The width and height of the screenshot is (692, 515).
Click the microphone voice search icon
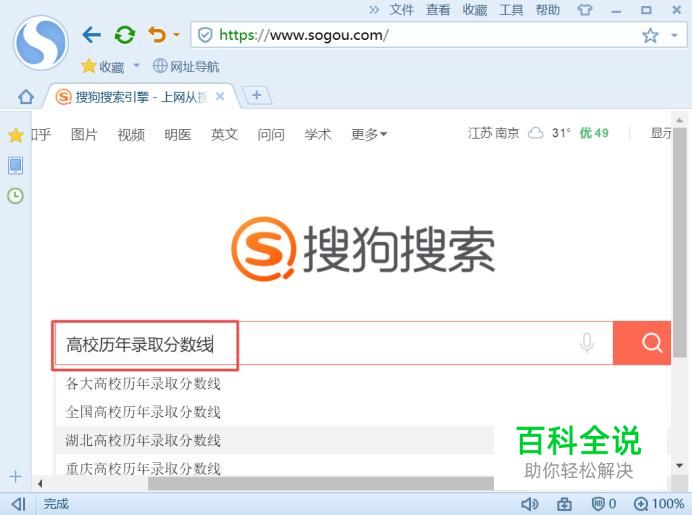coord(587,343)
